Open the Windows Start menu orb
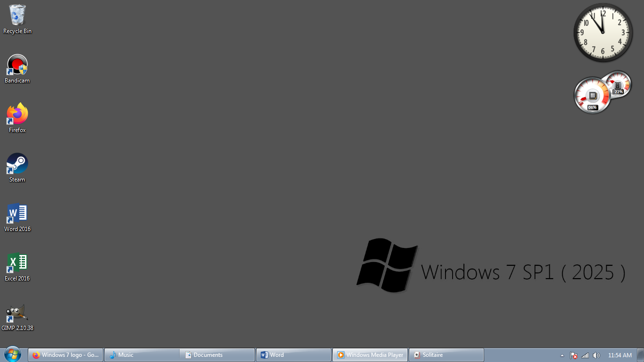Screen dimensions: 644x362 point(12,354)
